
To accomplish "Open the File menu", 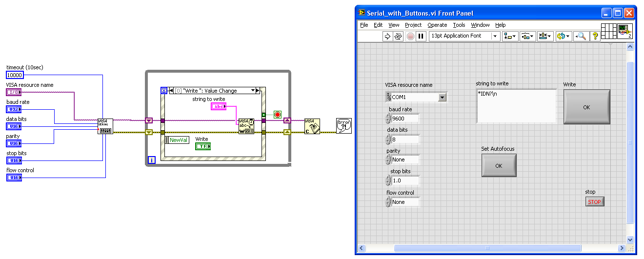I will (x=364, y=25).
